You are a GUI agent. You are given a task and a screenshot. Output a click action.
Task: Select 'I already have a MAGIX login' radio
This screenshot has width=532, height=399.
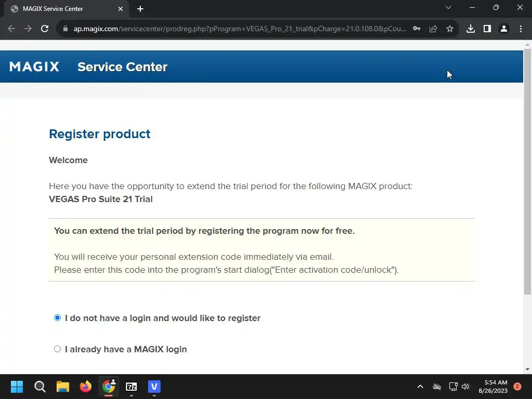click(x=57, y=349)
